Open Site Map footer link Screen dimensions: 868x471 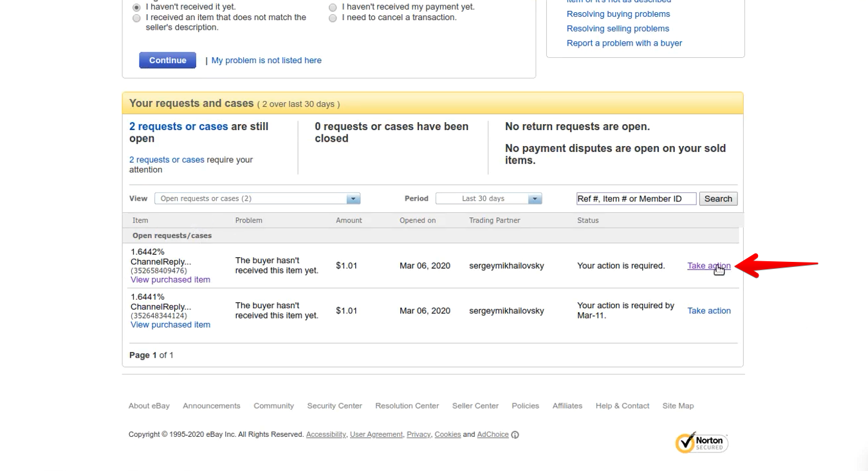click(x=678, y=406)
